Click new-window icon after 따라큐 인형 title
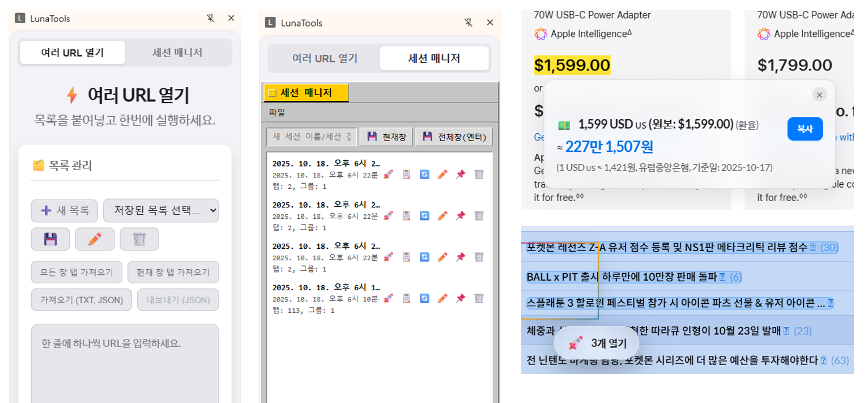The height and width of the screenshot is (403, 868). tap(786, 331)
